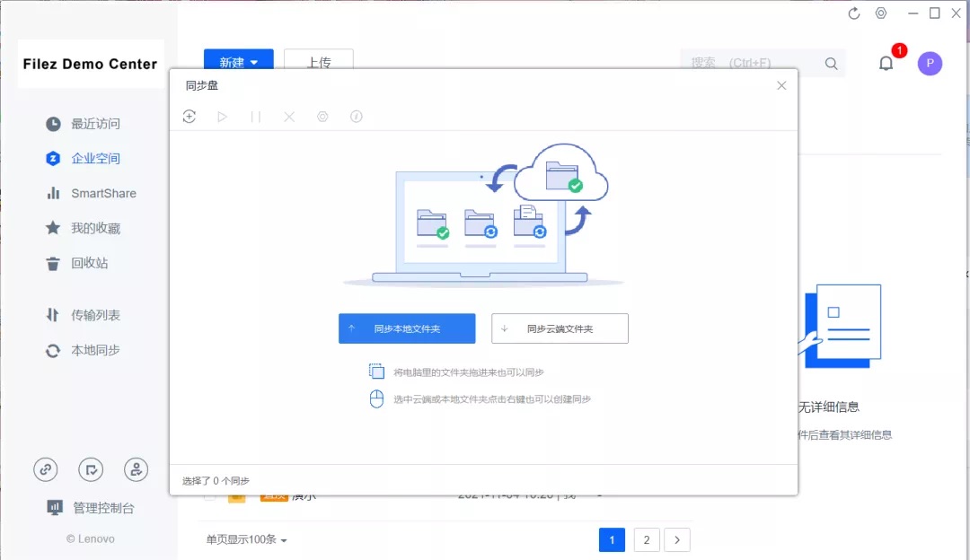The width and height of the screenshot is (970, 560).
Task: Click the link share round icon in sidebar
Action: click(x=45, y=469)
